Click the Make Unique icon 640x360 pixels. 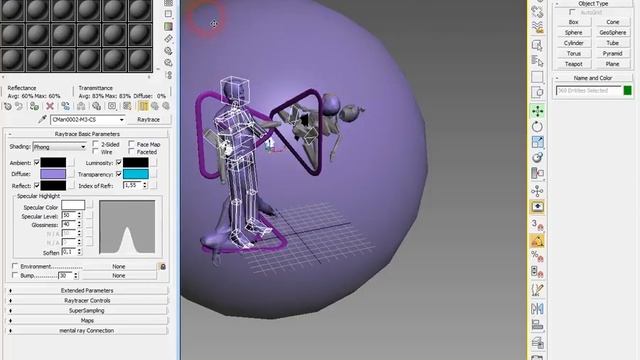click(81, 107)
